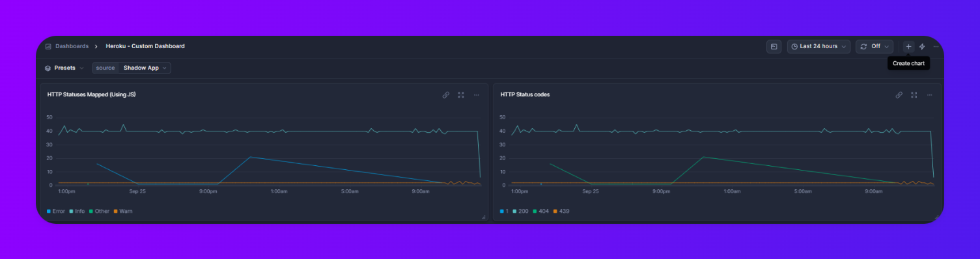Image resolution: width=980 pixels, height=259 pixels.
Task: Toggle the 404 status series in legend
Action: tap(540, 211)
